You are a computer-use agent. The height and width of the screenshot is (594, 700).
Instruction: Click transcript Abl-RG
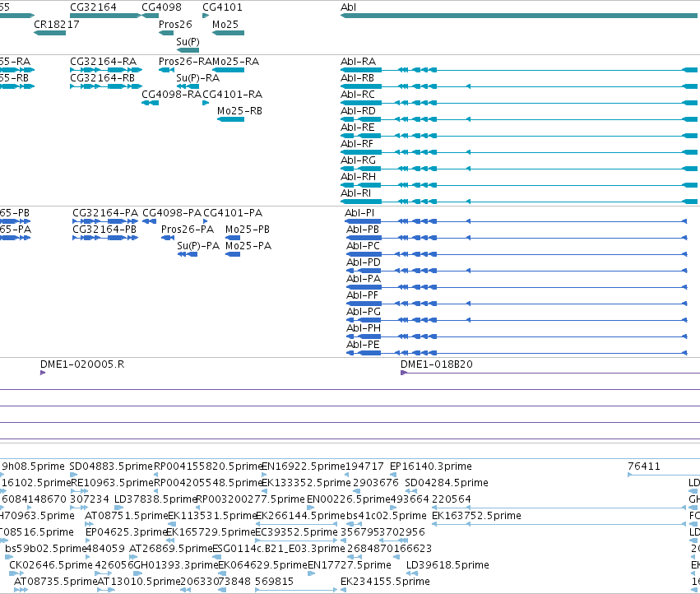tap(519, 169)
